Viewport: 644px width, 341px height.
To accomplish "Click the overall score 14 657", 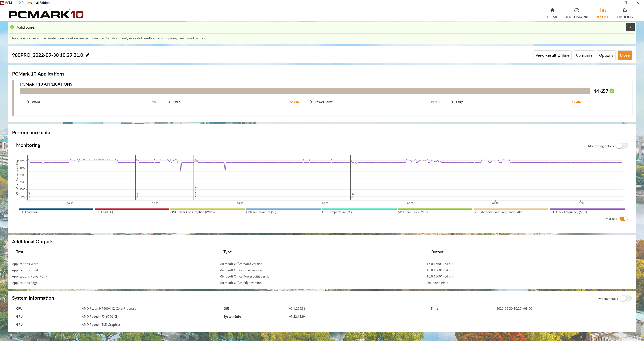I will [x=601, y=91].
